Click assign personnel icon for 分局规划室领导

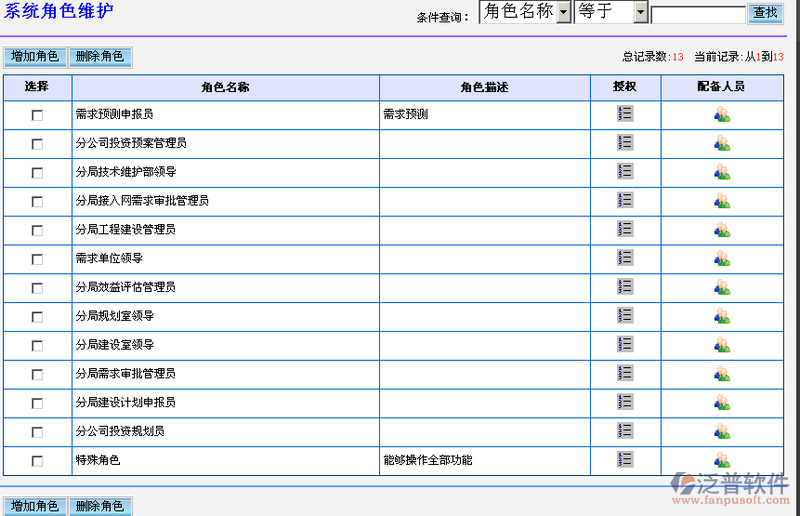click(x=722, y=316)
